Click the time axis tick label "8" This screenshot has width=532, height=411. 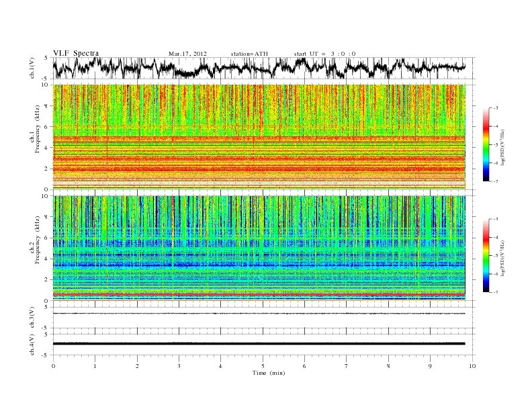[x=388, y=366]
